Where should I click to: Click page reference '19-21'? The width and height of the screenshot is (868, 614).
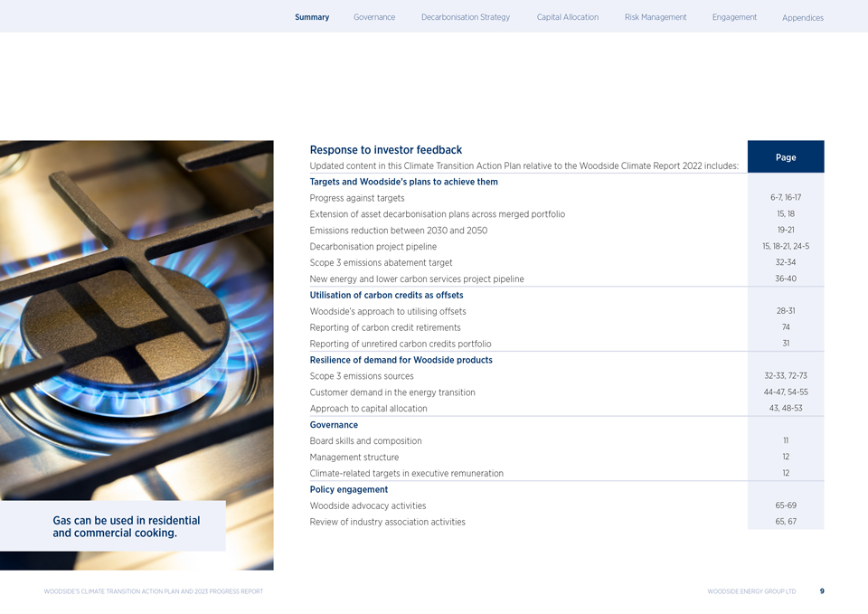pos(786,229)
